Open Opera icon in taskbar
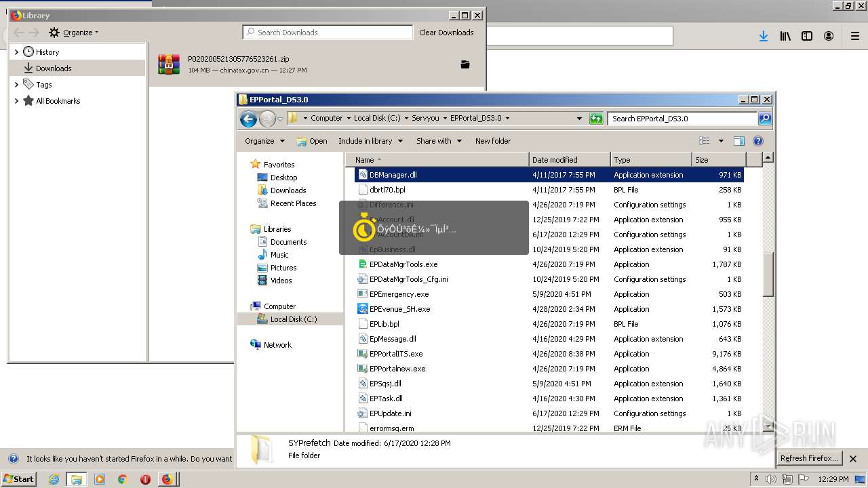This screenshot has width=868, height=488. pyautogui.click(x=145, y=479)
